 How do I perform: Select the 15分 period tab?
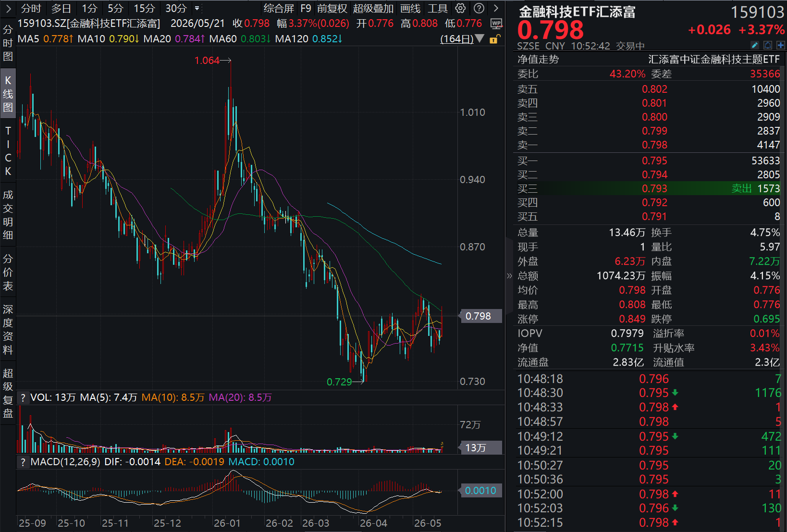click(x=144, y=8)
